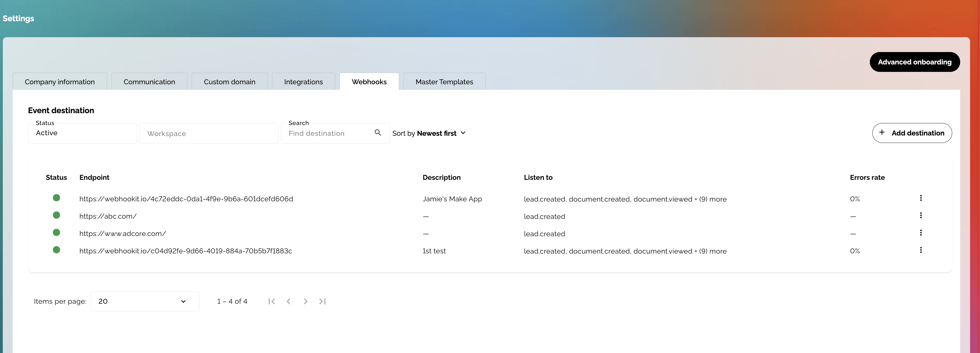Screen dimensions: 980x353
Task: Switch to the Integrations tab
Action: [x=303, y=82]
